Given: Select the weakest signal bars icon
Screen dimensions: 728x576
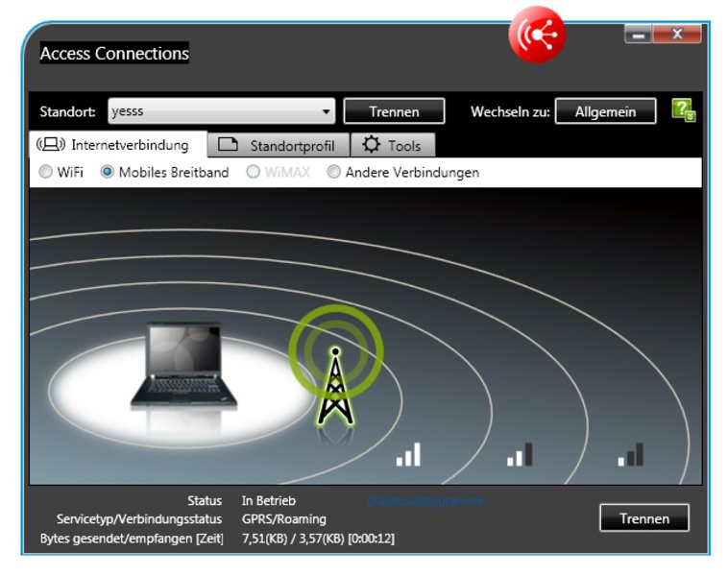Looking at the screenshot, I should (631, 454).
